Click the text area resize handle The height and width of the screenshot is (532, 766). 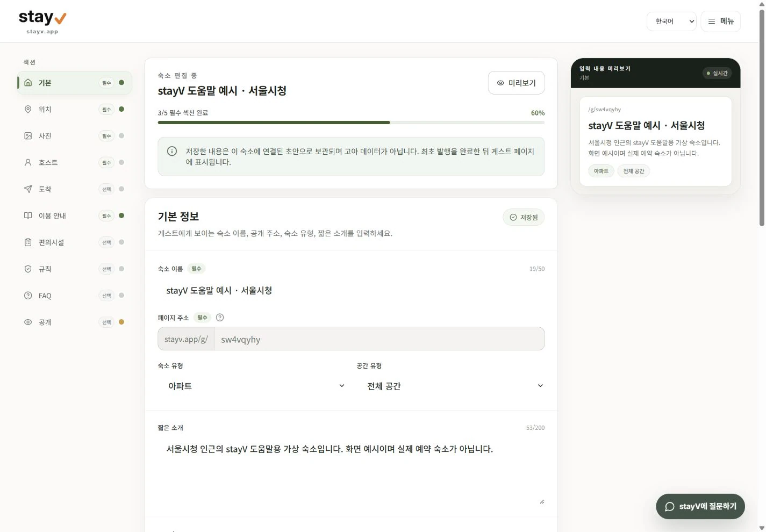click(542, 501)
